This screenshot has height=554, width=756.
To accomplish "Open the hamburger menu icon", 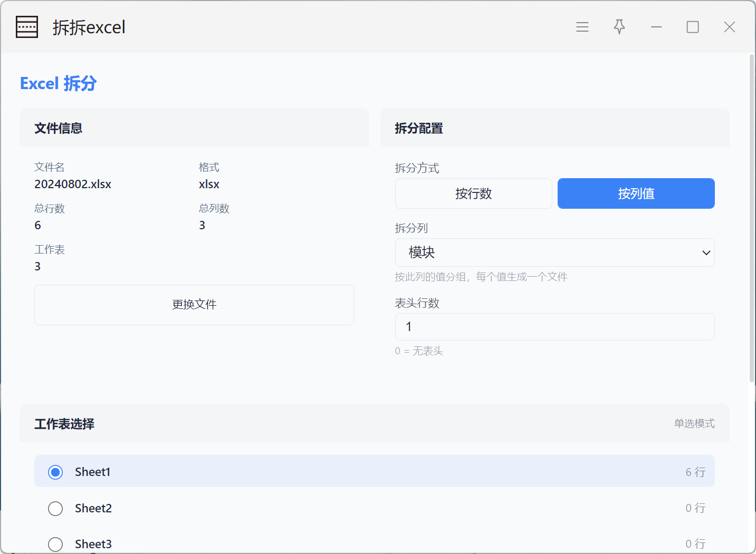I will (x=582, y=27).
